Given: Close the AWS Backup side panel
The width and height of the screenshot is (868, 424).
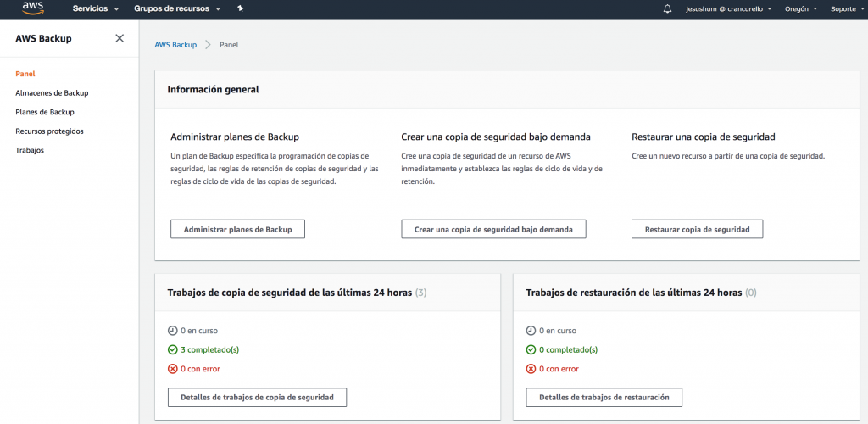Looking at the screenshot, I should click(120, 38).
